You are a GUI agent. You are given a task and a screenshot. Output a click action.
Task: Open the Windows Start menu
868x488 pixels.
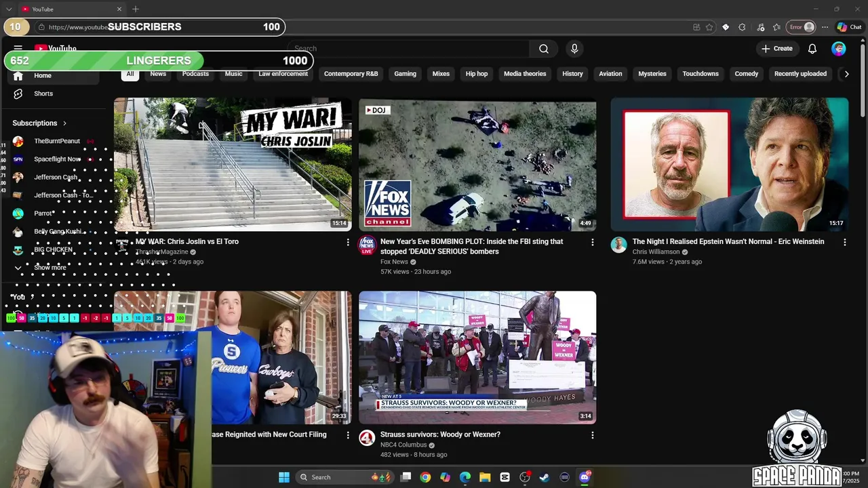coord(284,477)
